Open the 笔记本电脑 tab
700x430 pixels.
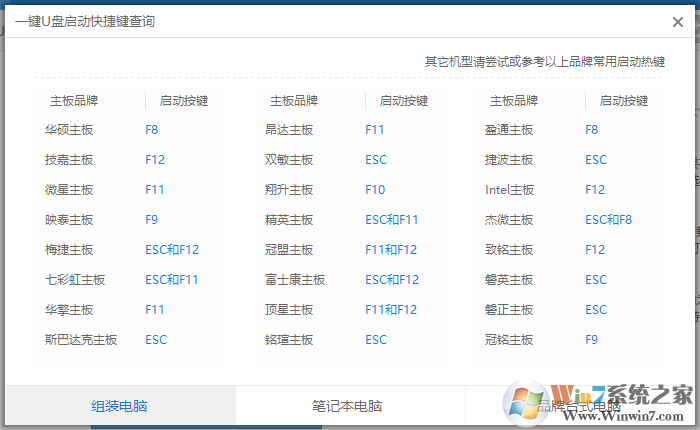tap(346, 406)
